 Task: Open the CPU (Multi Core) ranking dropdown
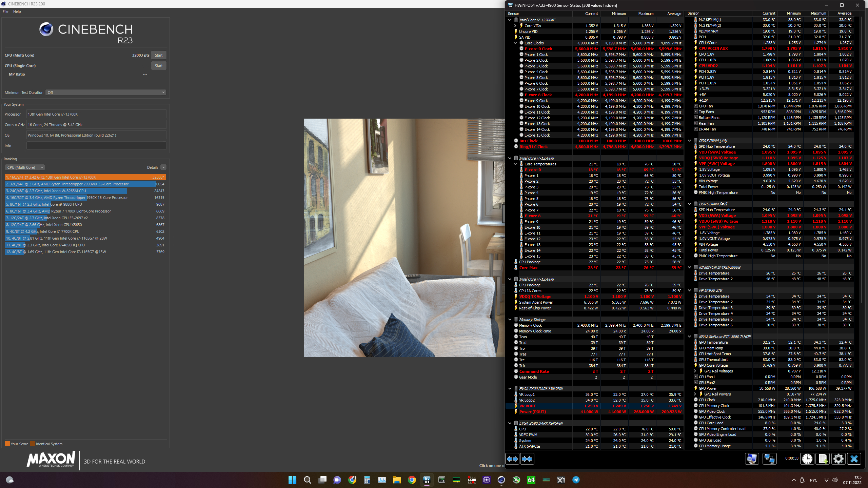25,167
